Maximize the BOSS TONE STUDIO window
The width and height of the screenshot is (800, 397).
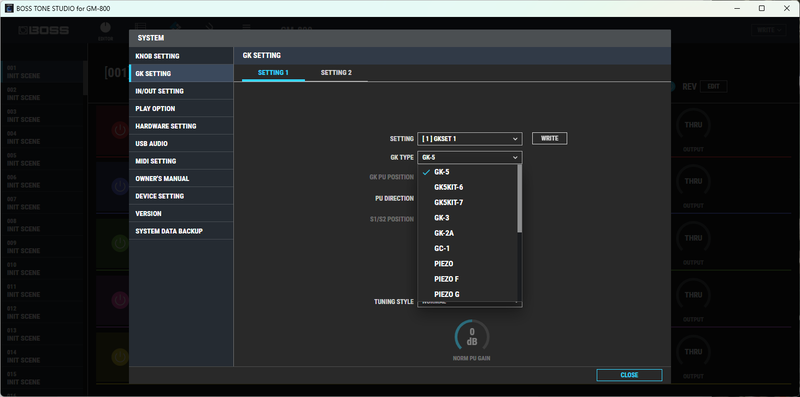click(762, 8)
